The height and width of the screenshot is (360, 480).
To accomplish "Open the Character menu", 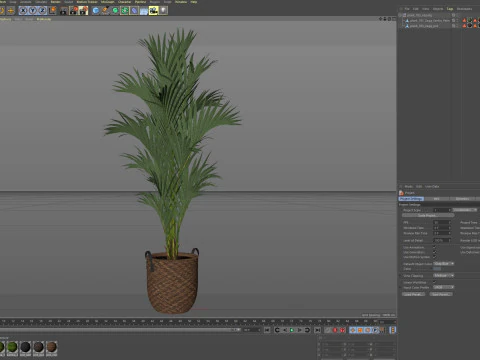I will click(124, 2).
